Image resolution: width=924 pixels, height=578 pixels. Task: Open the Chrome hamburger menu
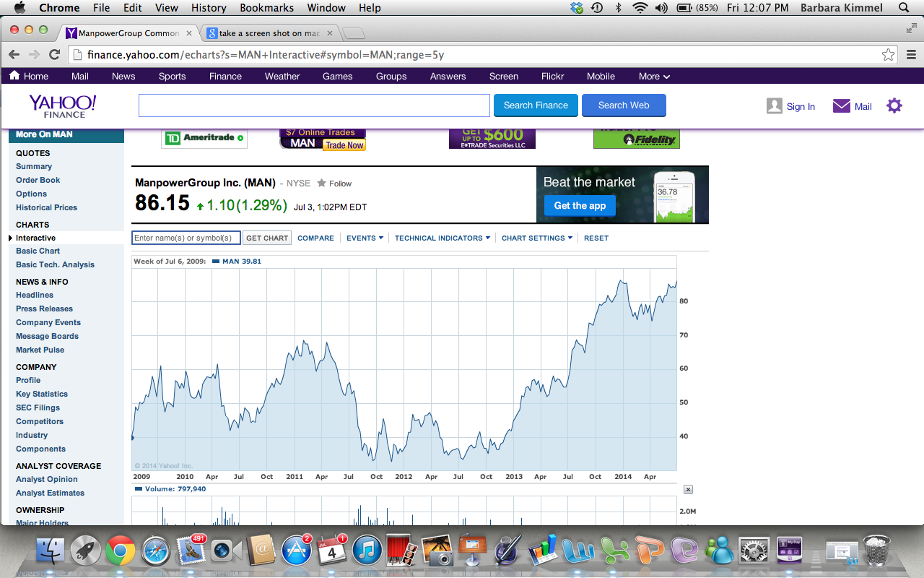click(x=911, y=55)
